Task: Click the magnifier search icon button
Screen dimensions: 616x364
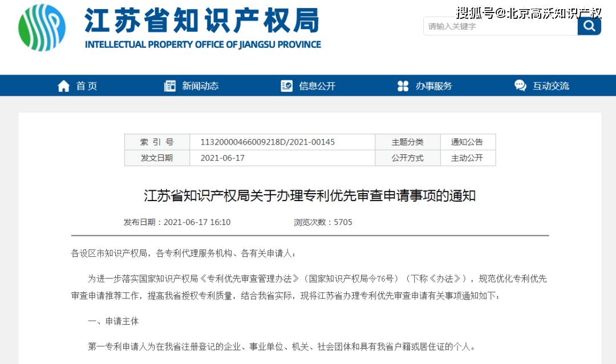Action: point(589,26)
